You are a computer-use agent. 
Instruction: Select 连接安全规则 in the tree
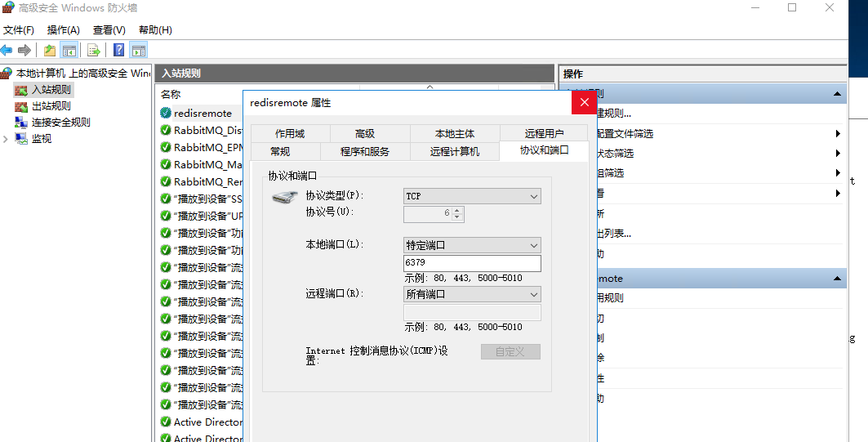[61, 123]
